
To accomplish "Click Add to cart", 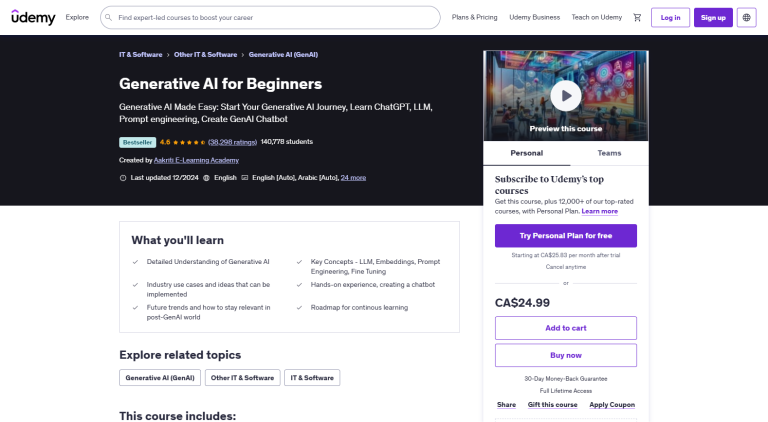I will (566, 328).
